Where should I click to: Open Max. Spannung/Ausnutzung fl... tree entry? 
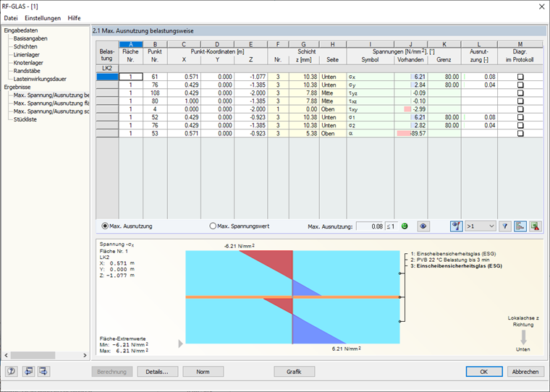coord(51,103)
